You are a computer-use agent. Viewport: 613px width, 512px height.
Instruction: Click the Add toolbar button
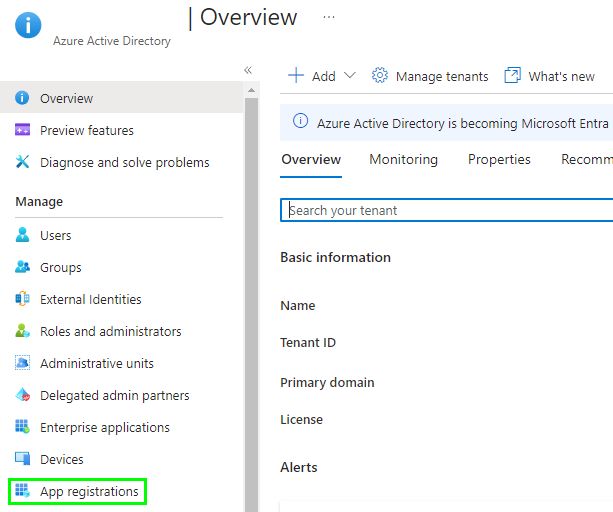pos(322,76)
